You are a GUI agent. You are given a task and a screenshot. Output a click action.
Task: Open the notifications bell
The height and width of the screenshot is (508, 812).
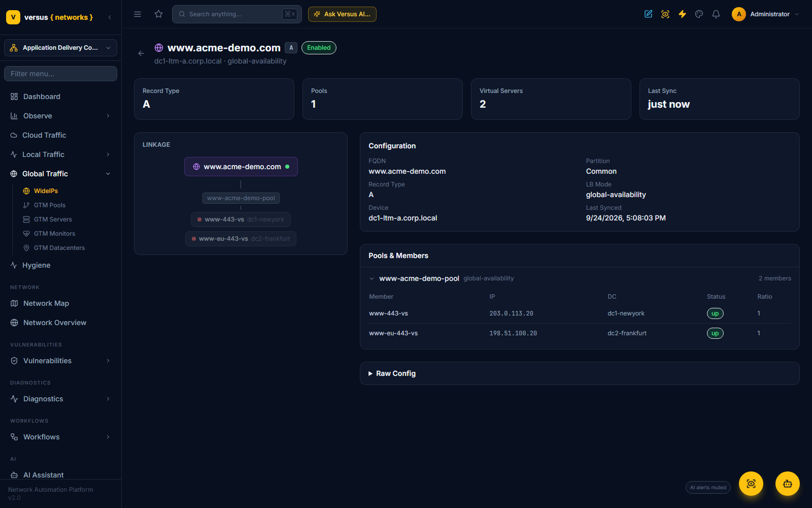click(716, 14)
